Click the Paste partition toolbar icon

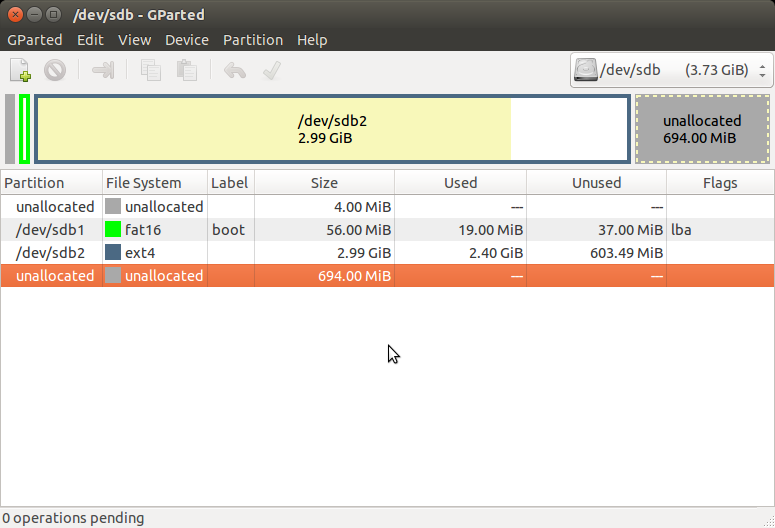click(187, 70)
